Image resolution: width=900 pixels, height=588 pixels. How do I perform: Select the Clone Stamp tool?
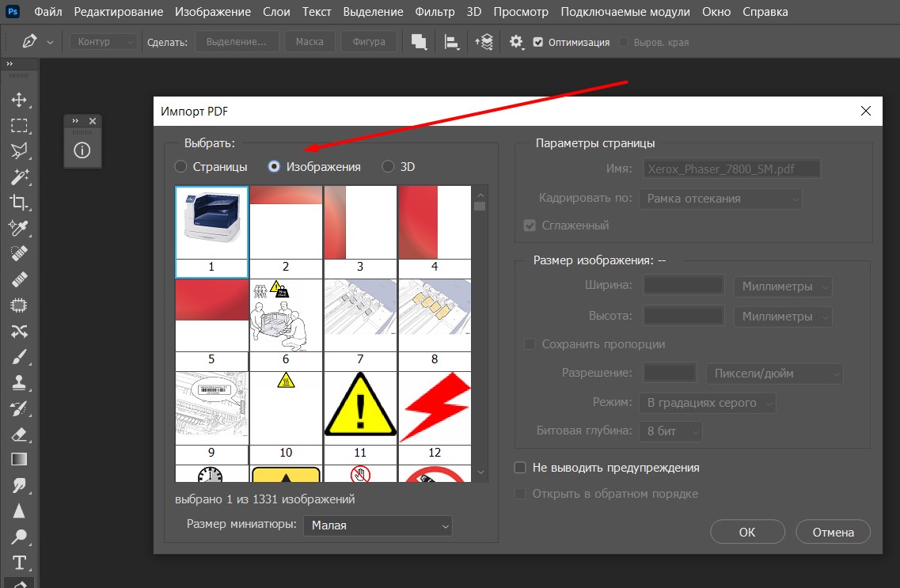[19, 381]
